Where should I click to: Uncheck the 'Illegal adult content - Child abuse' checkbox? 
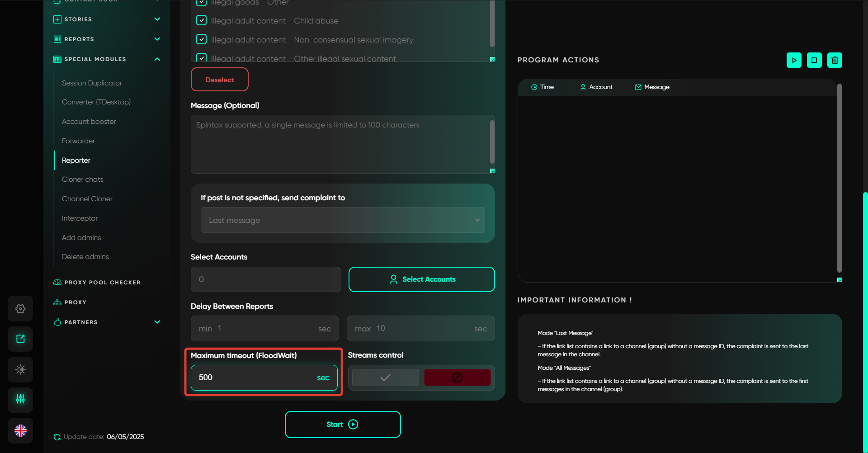202,20
